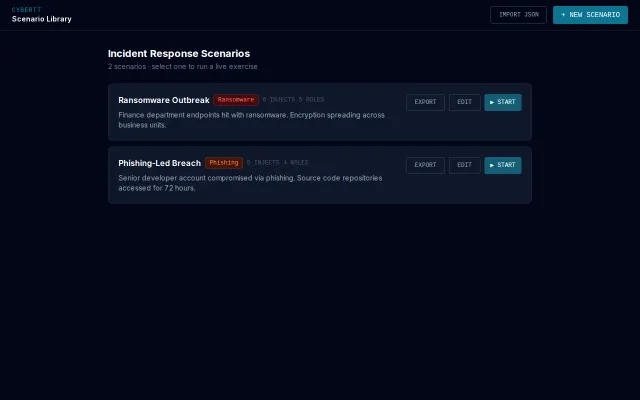The height and width of the screenshot is (400, 640).
Task: Click the Incident Response Scenarios heading
Action: pyautogui.click(x=179, y=53)
